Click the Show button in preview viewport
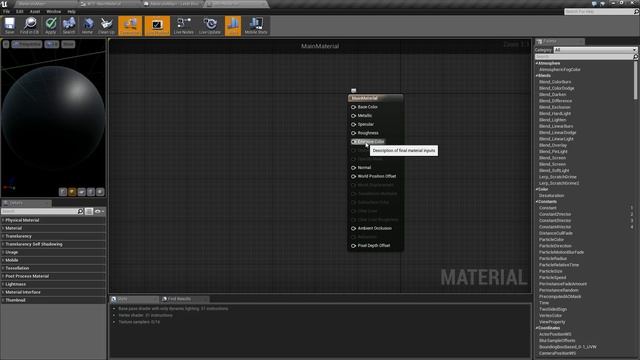 (68, 44)
